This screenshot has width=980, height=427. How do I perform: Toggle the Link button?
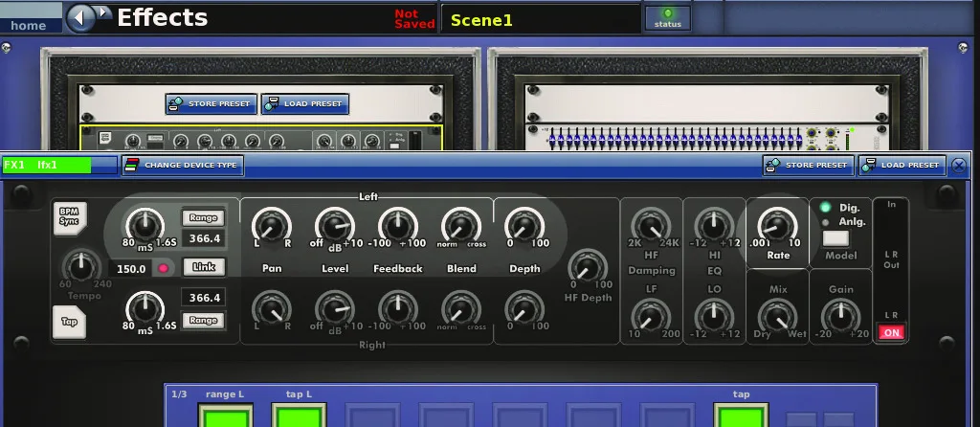tap(204, 267)
